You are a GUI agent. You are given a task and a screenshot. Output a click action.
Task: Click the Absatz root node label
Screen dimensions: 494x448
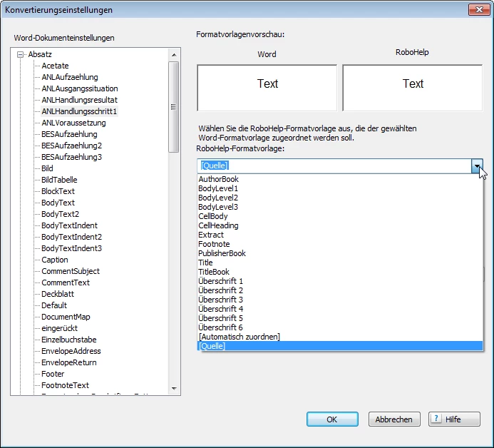tap(40, 54)
